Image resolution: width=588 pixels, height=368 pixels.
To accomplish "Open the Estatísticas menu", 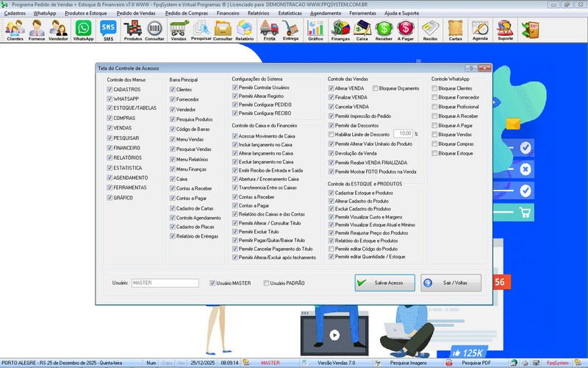I will 290,13.
